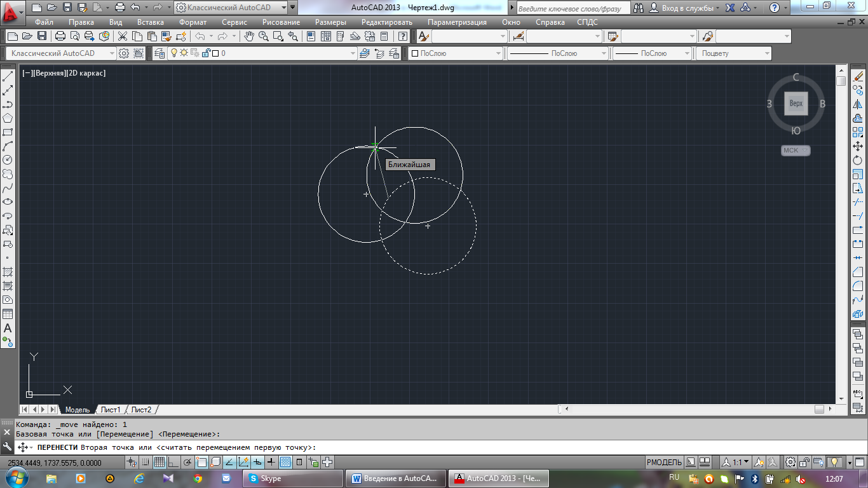This screenshot has height=488, width=868.
Task: Select the Line tool in Draw toolbar
Action: (x=8, y=76)
